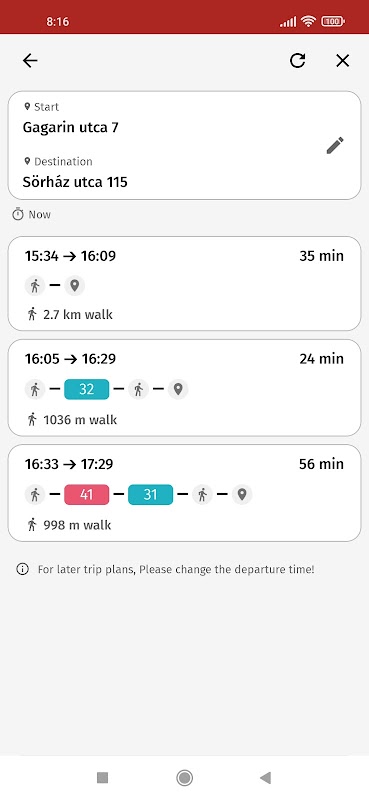The width and height of the screenshot is (369, 800).
Task: Tap the 2.7 km walk label
Action: 78,315
